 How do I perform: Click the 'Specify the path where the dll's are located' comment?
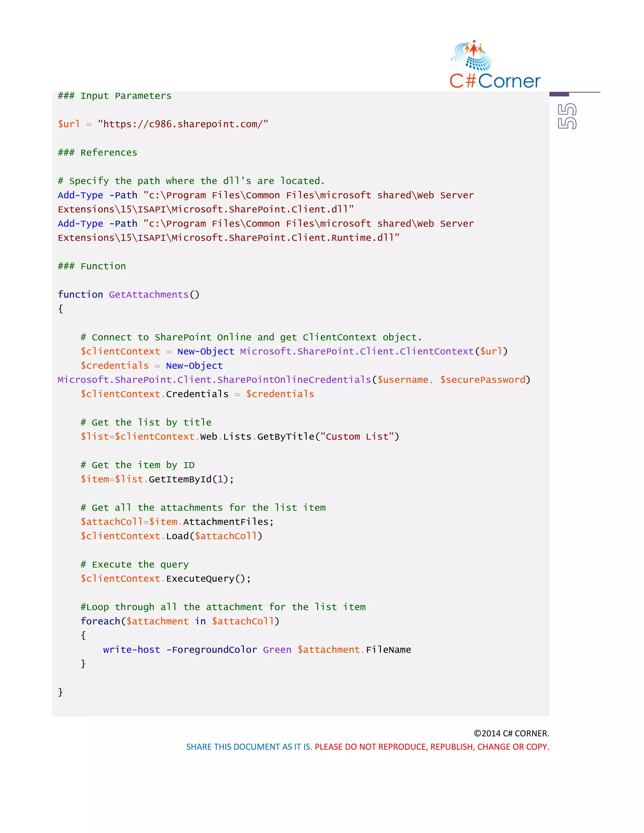pos(191,181)
